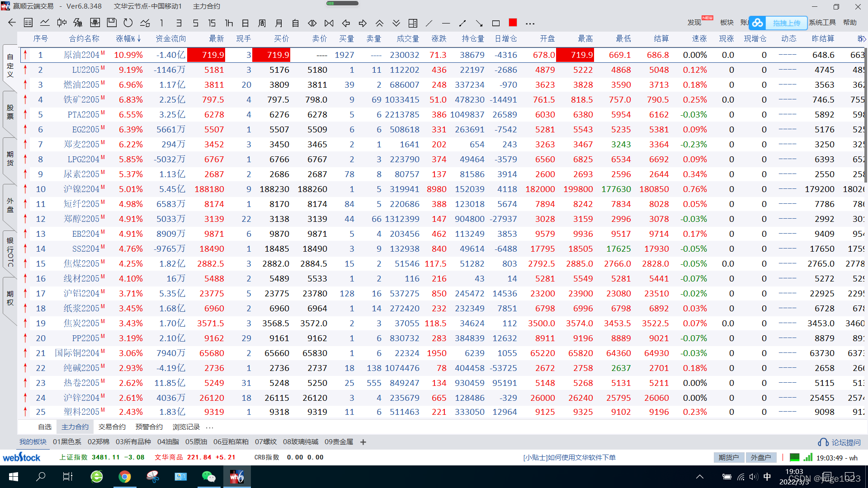
Task: Open Chrome from the taskbar
Action: (125, 477)
